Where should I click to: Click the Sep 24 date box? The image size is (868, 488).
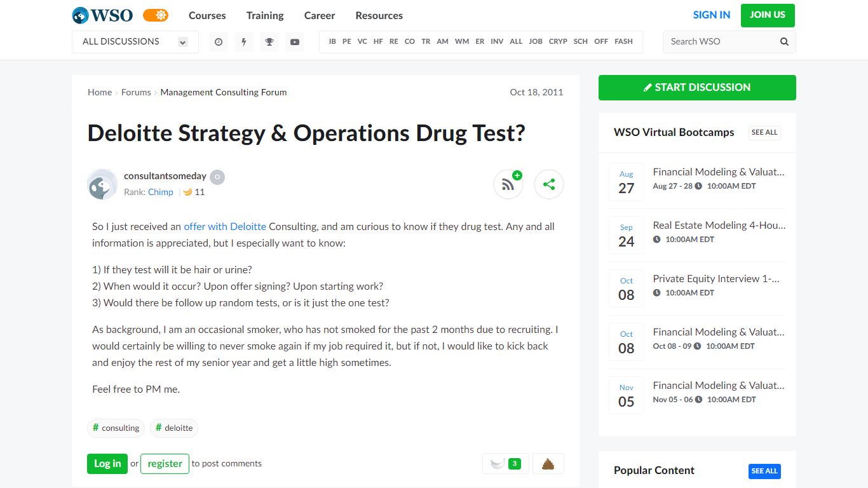coord(627,235)
